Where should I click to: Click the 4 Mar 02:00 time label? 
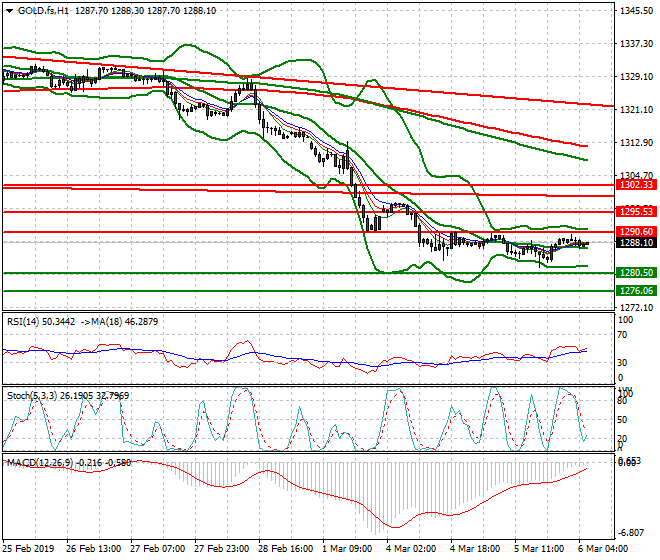pos(411,549)
